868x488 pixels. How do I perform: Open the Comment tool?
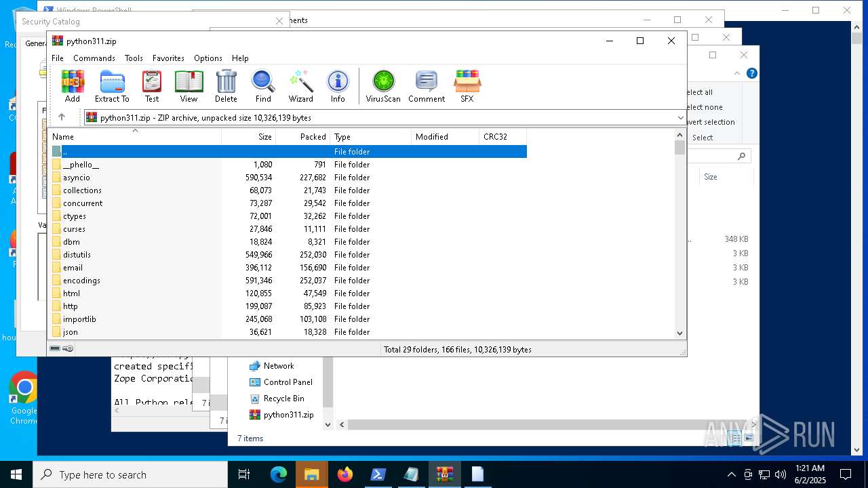pos(427,86)
